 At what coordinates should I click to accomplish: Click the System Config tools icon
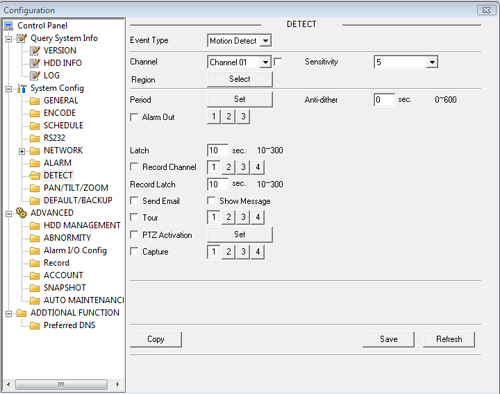point(22,88)
